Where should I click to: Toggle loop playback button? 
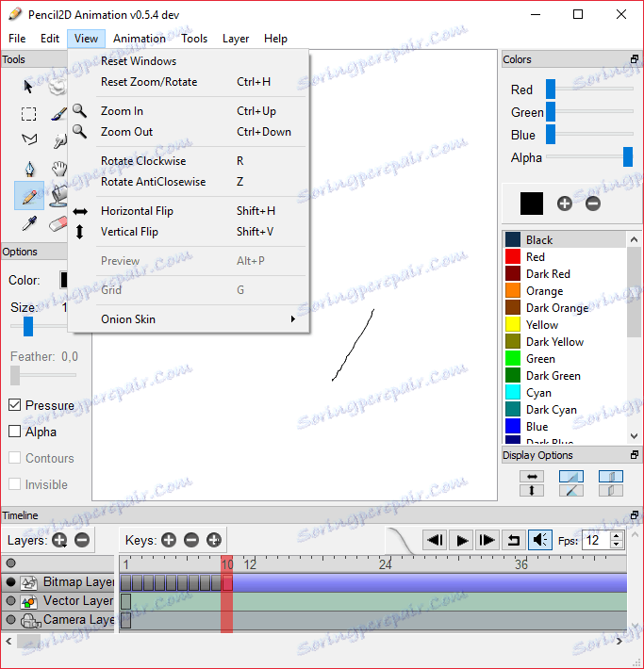click(x=514, y=540)
